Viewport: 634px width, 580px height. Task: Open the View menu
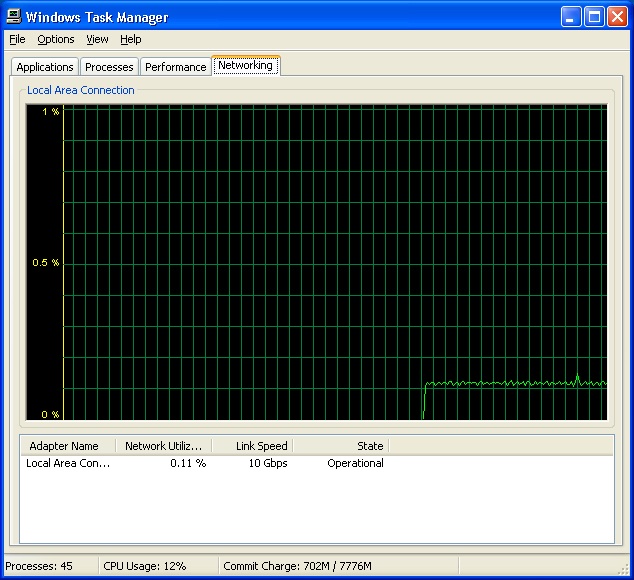pyautogui.click(x=97, y=39)
